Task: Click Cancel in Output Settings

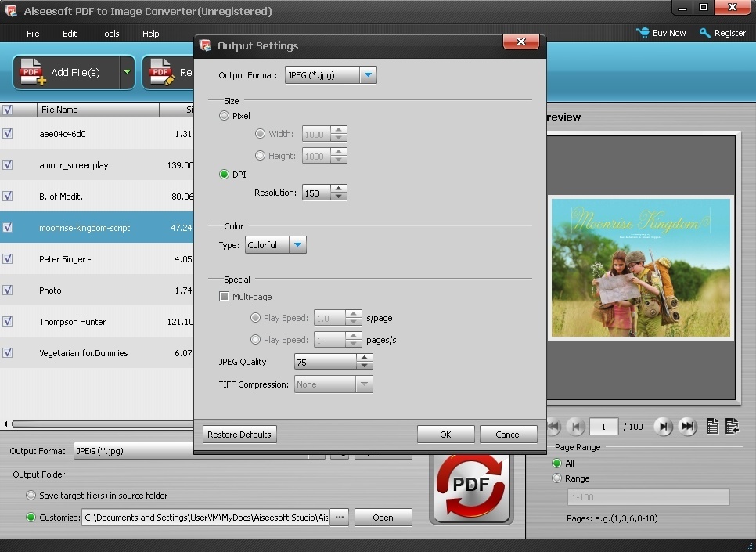Action: tap(508, 435)
